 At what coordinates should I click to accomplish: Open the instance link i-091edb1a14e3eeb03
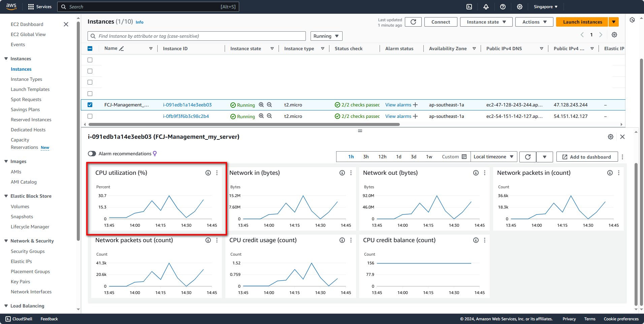(x=187, y=105)
